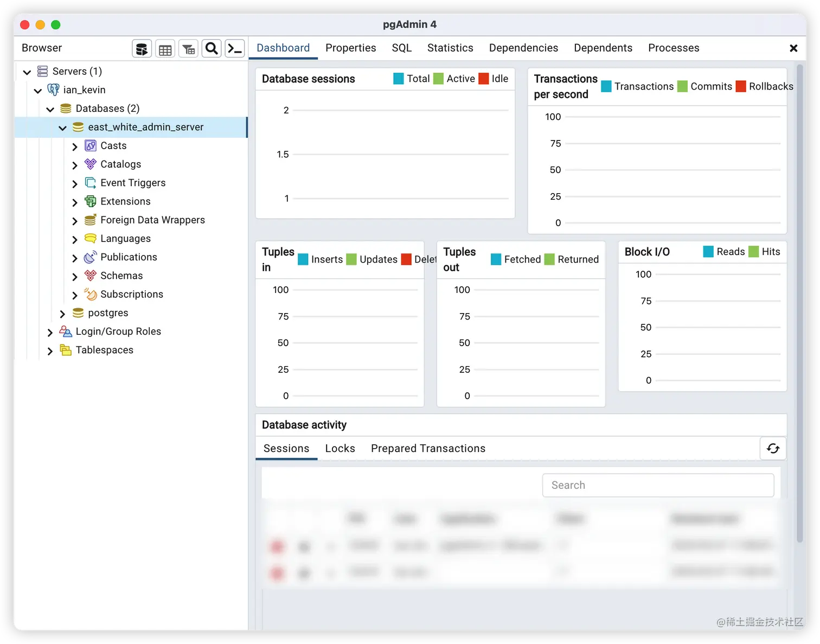The width and height of the screenshot is (820, 644).
Task: Switch to the Dependents tab
Action: click(x=603, y=48)
